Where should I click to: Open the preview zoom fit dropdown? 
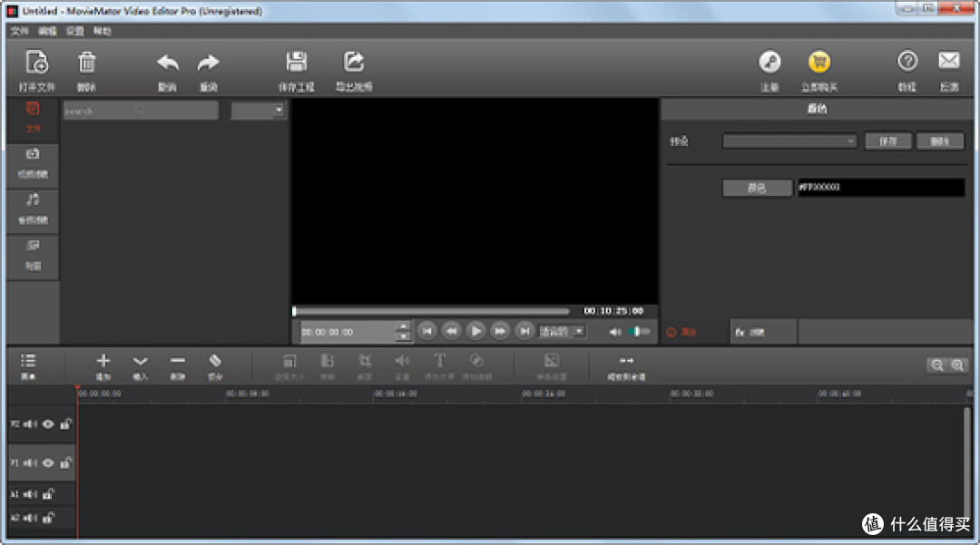click(x=562, y=332)
